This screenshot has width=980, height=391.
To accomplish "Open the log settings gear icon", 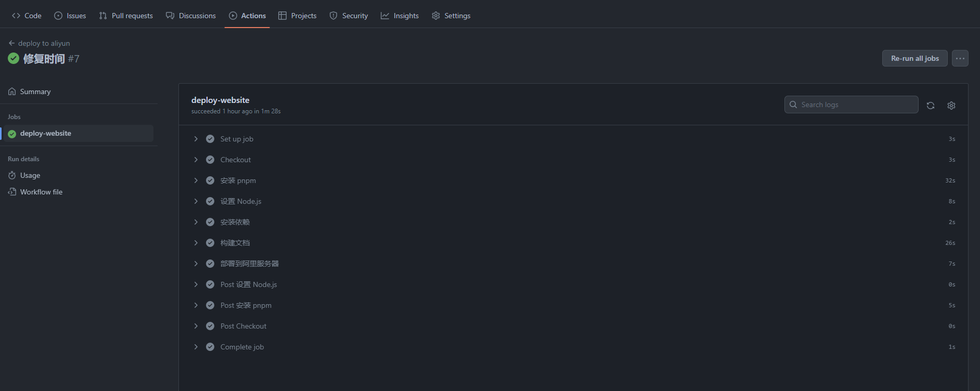I will pyautogui.click(x=951, y=106).
